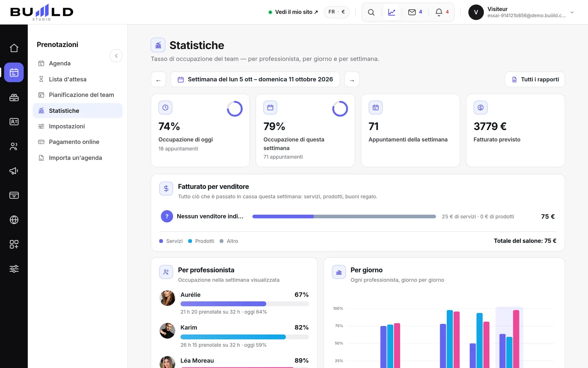588x368 pixels.
Task: Open the week date picker
Action: pos(255,79)
